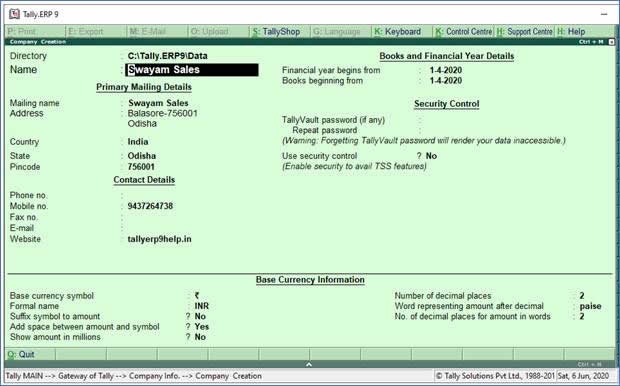
Task: Click the Mailing name value Swayam Sales
Action: coord(158,103)
